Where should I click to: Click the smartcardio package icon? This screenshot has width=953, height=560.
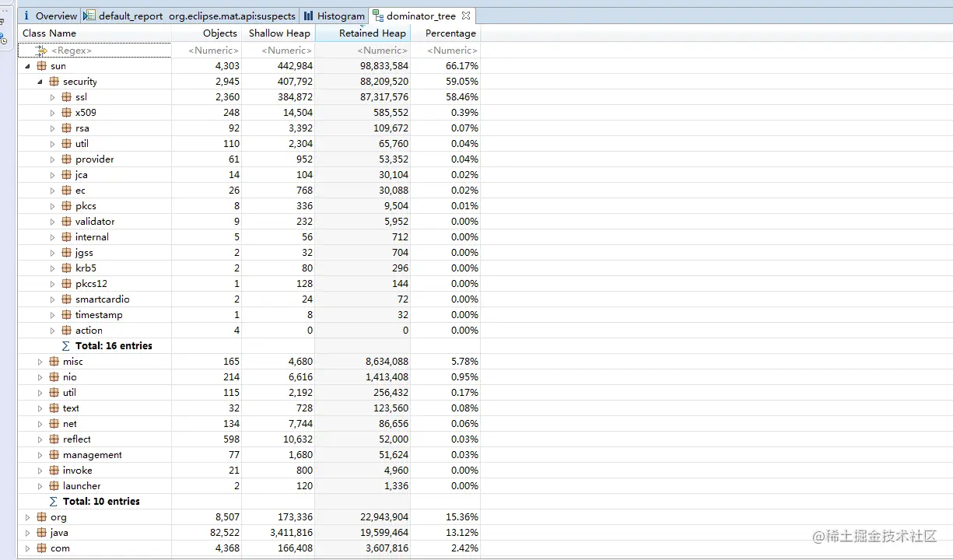tap(66, 299)
